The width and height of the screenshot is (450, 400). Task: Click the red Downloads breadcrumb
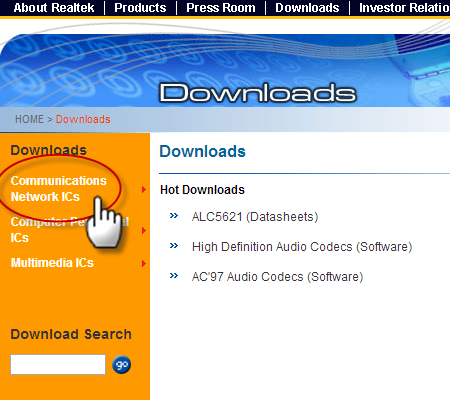pos(83,119)
